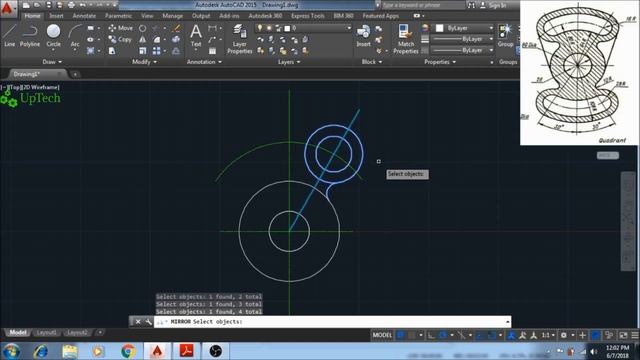The height and width of the screenshot is (360, 640).
Task: Expand the Properties panel
Action: 440,62
